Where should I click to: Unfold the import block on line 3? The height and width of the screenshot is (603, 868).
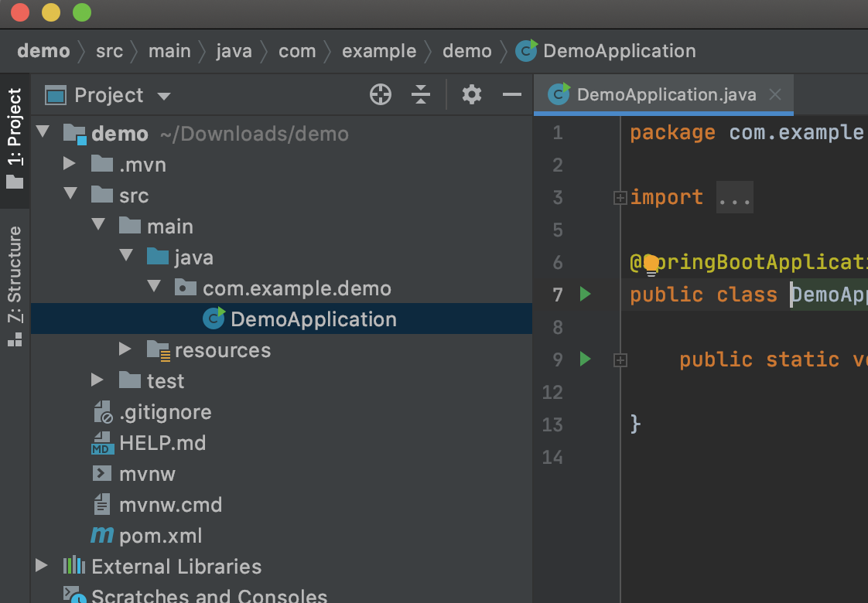[x=620, y=197]
